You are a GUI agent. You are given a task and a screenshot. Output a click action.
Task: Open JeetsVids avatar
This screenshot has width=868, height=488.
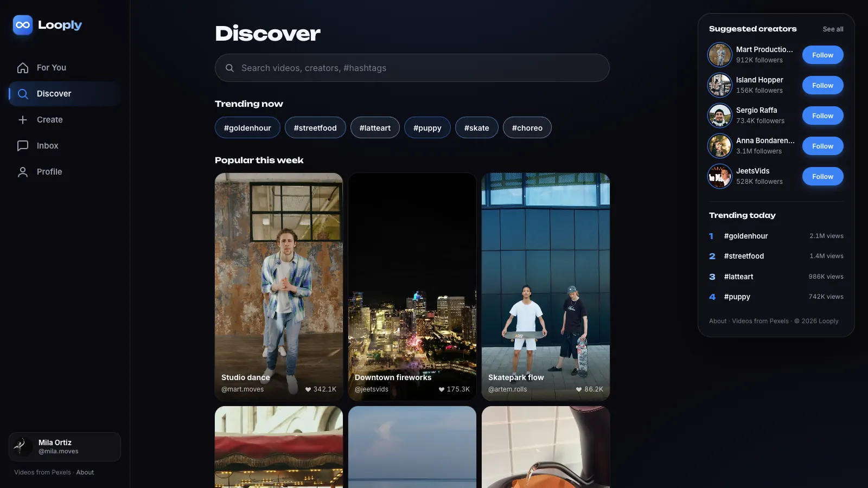[720, 176]
